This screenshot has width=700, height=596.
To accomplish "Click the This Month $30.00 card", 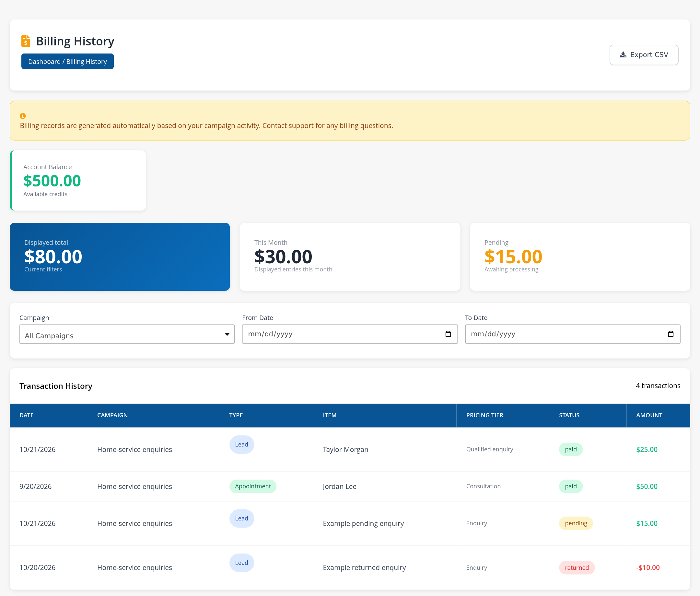I will pos(350,257).
